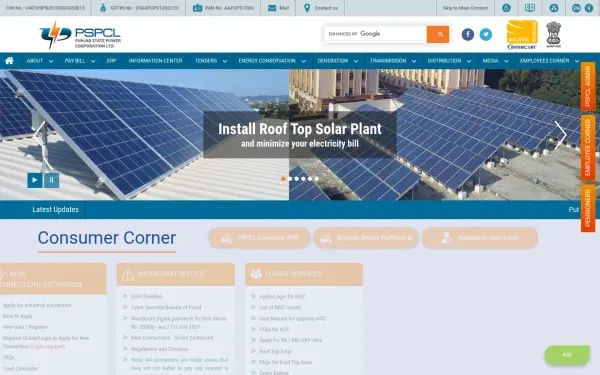Screen dimensions: 600x375
Task: Click the screen reader book icon
Action: pyautogui.click(x=530, y=8)
